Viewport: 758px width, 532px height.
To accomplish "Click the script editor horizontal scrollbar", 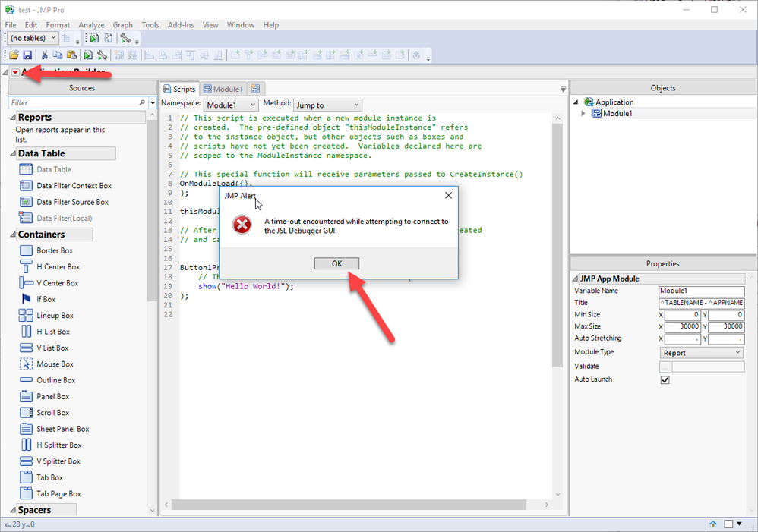I will [x=349, y=505].
